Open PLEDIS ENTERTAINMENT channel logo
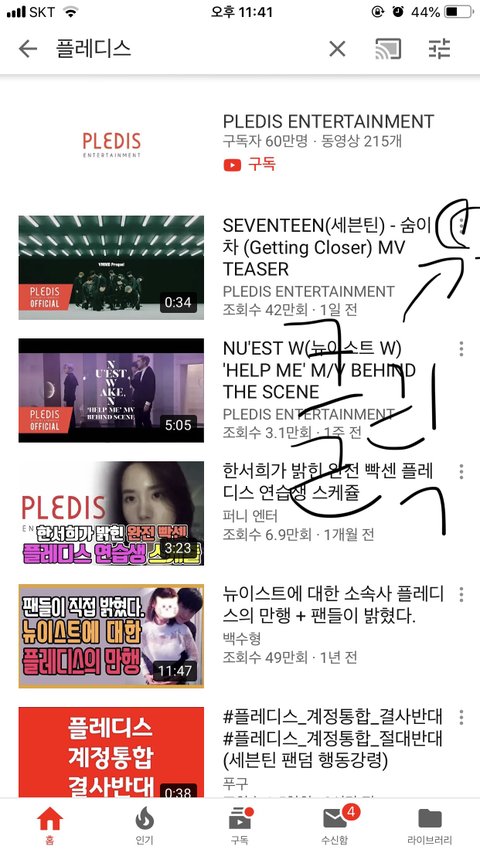480x853 pixels. pyautogui.click(x=112, y=144)
